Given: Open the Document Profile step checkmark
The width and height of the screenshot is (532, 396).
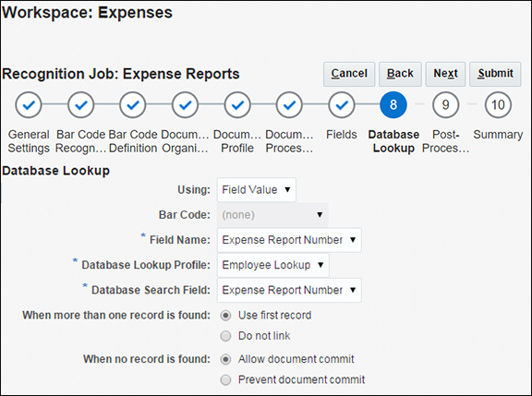Looking at the screenshot, I should [237, 104].
